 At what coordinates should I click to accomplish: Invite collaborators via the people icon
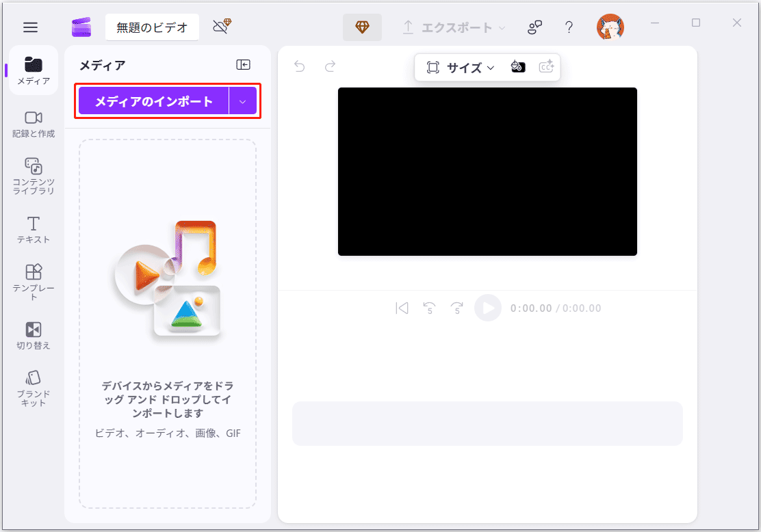(x=534, y=27)
